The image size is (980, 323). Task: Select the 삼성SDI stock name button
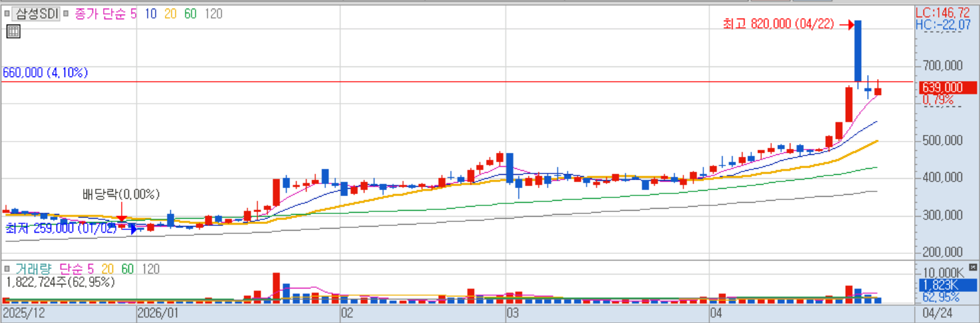coord(37,13)
